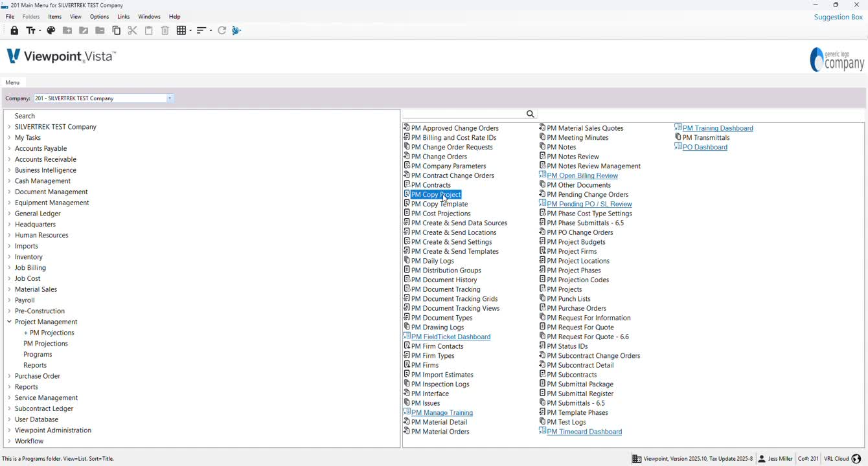868x466 pixels.
Task: Click the icon beside PM Transmittals
Action: (678, 137)
